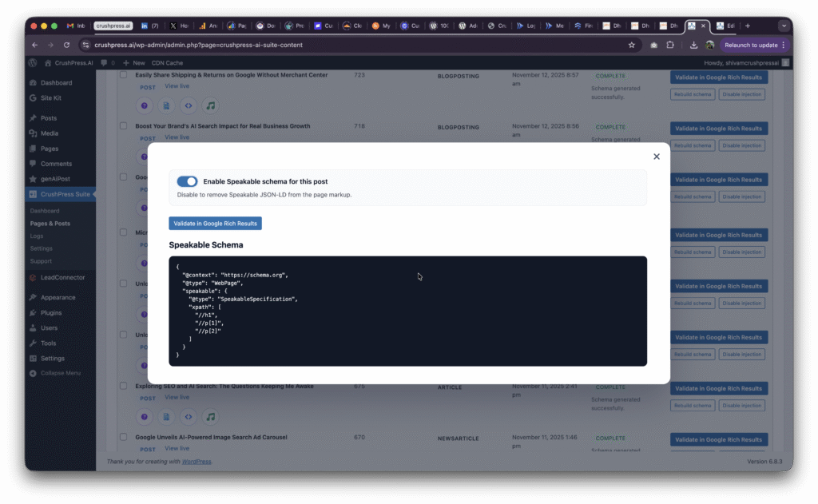Open LeadConnector in the sidebar
Screen dimensions: 818x504
pos(62,278)
